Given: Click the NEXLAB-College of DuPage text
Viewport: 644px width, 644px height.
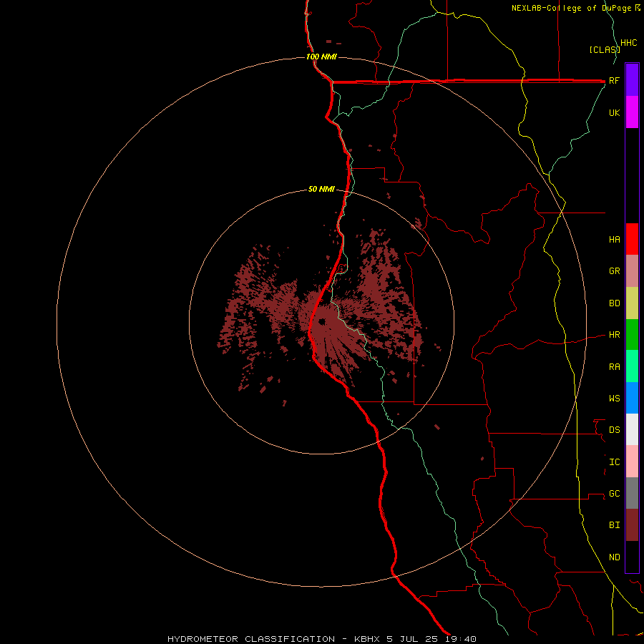Looking at the screenshot, I should click(572, 8).
